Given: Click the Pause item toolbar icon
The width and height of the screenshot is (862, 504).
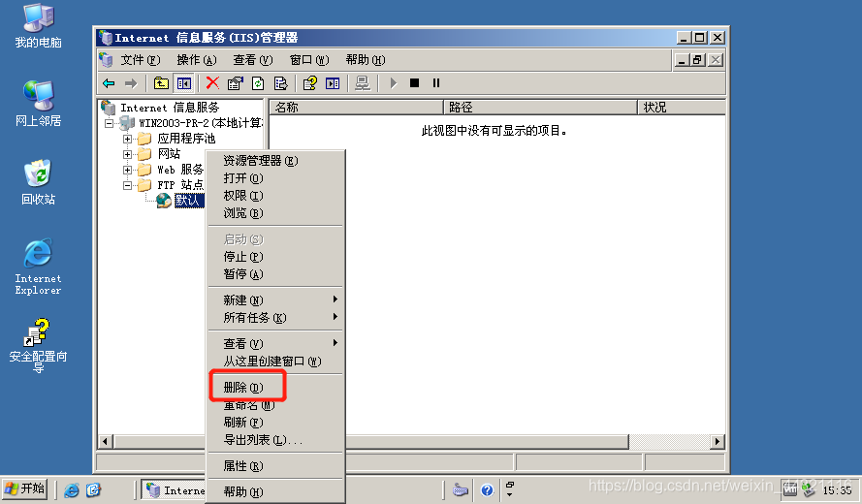Looking at the screenshot, I should [x=436, y=83].
